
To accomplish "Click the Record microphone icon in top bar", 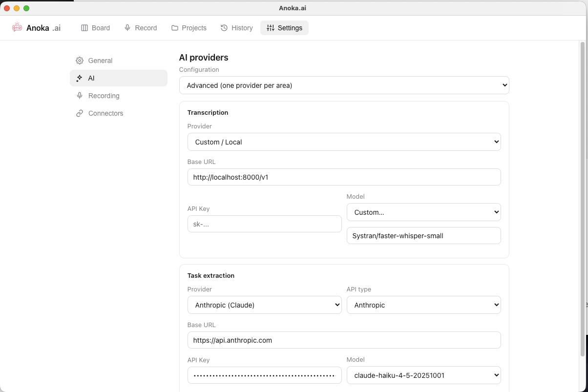I will tap(127, 28).
